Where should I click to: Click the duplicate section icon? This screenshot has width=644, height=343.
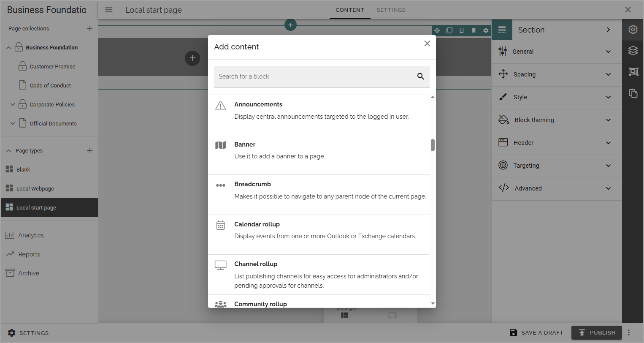(x=449, y=30)
